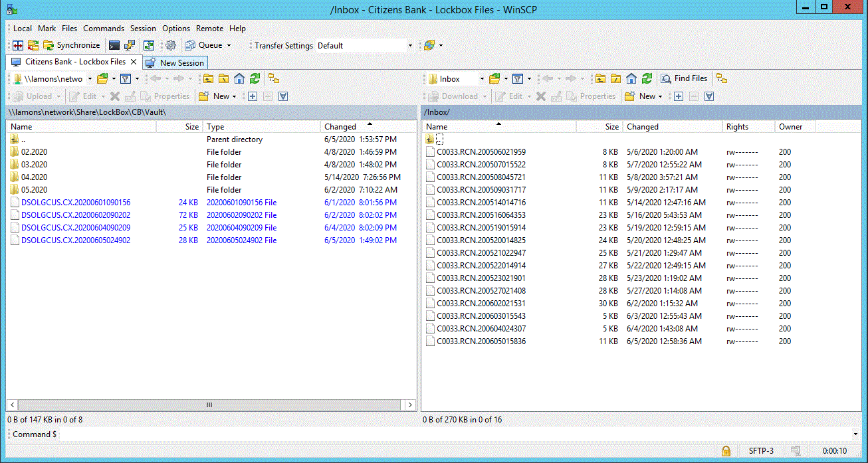Toggle the remote directory tree view
Image resolution: width=868 pixels, height=463 pixels.
722,78
